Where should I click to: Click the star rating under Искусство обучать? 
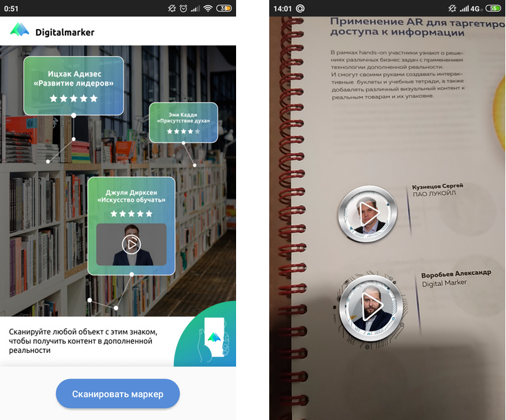click(x=131, y=213)
